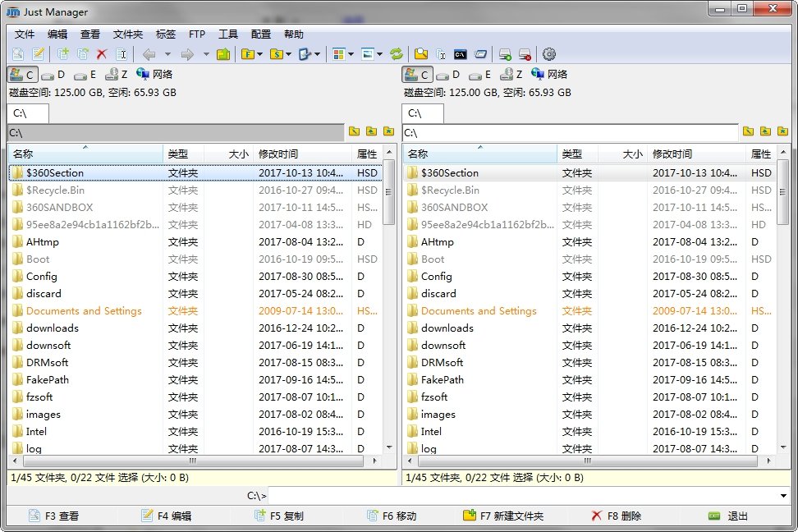Expand the favorites folder dropdown in the toolbar

(x=259, y=54)
